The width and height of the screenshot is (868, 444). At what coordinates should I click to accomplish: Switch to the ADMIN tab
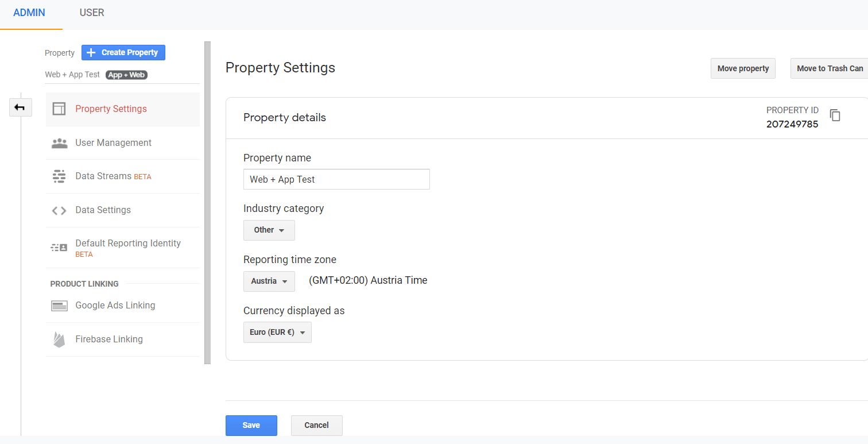tap(29, 13)
